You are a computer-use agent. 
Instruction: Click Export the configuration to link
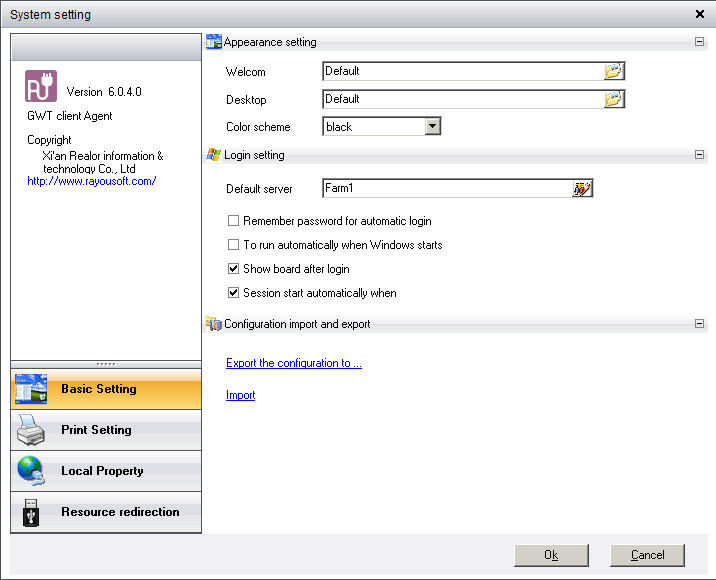pos(294,363)
